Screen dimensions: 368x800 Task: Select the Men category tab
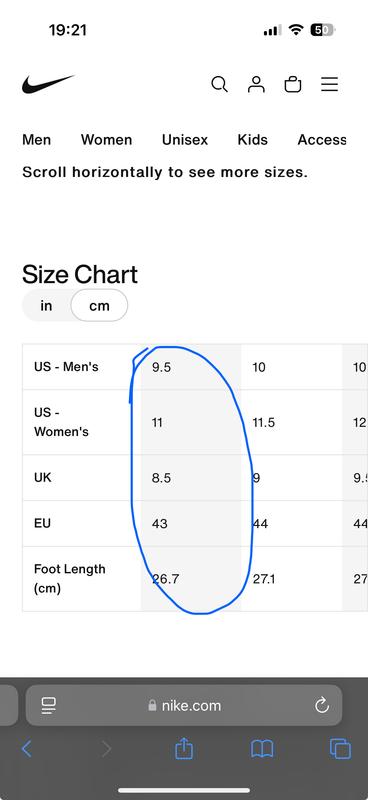tap(36, 140)
